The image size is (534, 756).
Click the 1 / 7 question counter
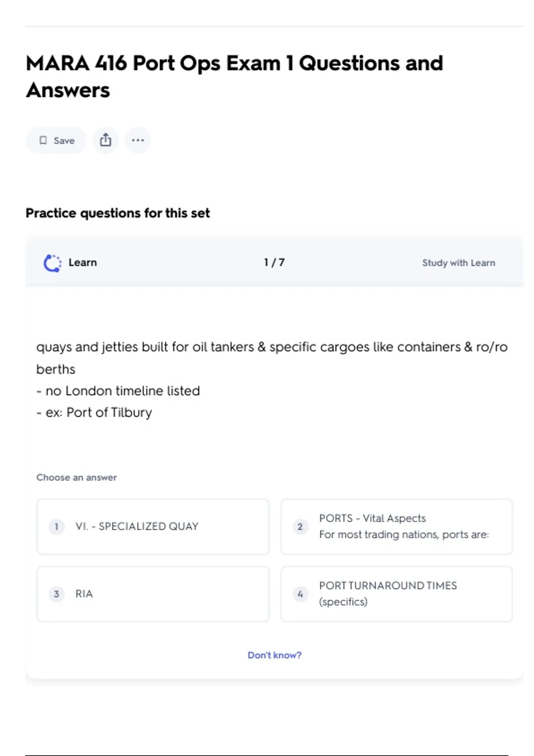pos(274,262)
